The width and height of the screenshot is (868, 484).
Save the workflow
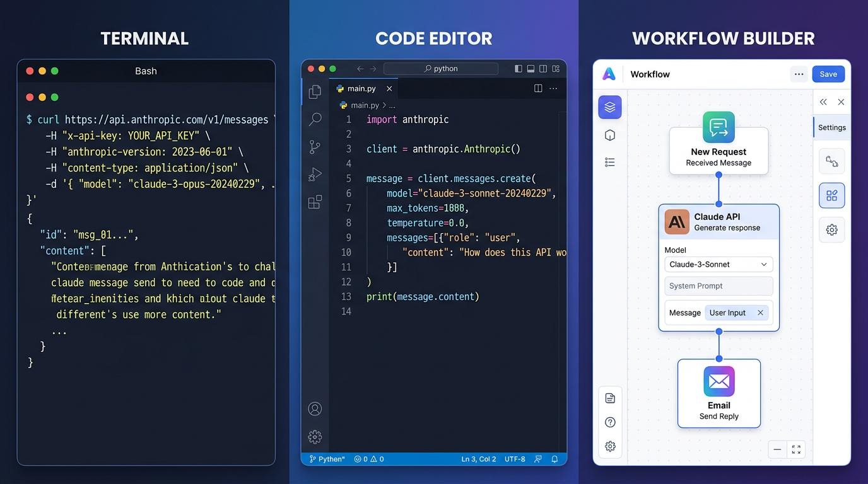click(828, 74)
